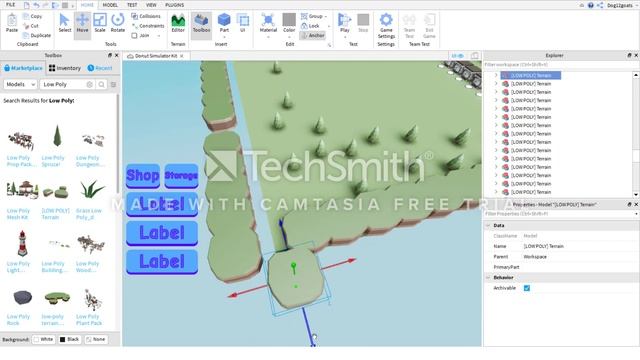Click the Paste icon in Clipboard
Screen dimensions: 640x360
coord(12,23)
